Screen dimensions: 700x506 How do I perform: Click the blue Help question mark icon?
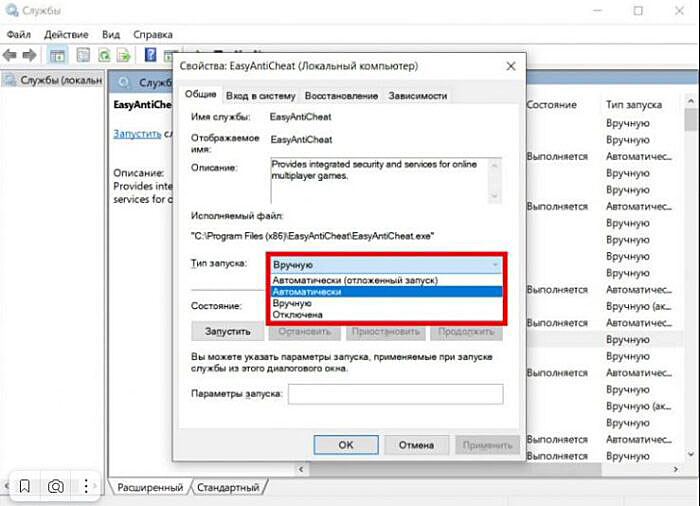149,55
